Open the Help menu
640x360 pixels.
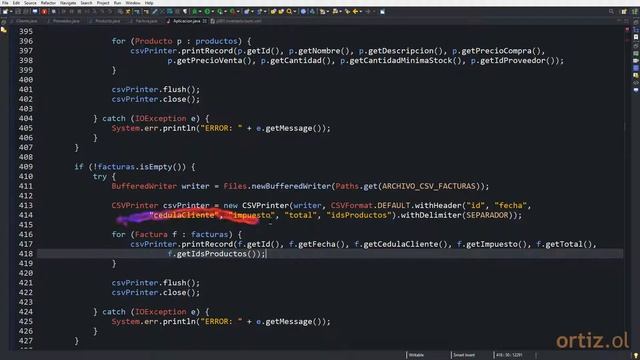pyautogui.click(x=149, y=3)
